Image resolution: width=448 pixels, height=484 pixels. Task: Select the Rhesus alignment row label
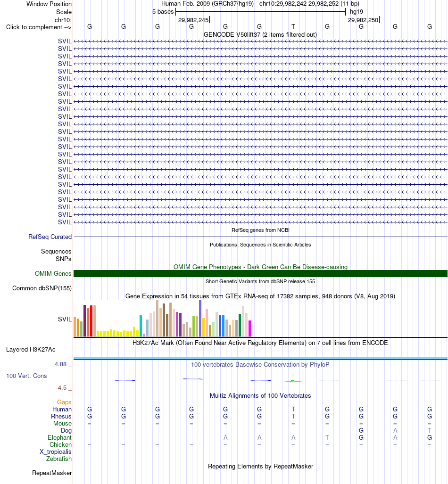coord(61,417)
